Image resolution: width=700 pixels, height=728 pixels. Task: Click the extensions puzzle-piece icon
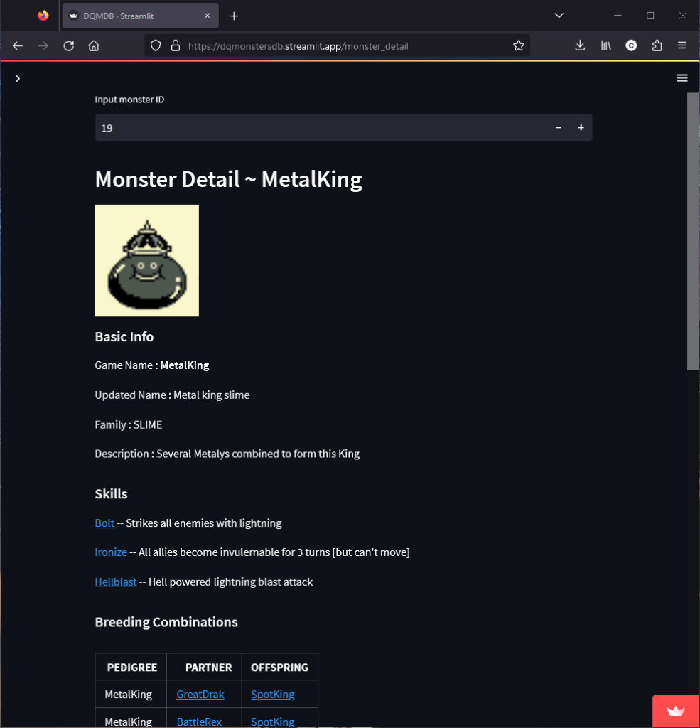pyautogui.click(x=657, y=45)
